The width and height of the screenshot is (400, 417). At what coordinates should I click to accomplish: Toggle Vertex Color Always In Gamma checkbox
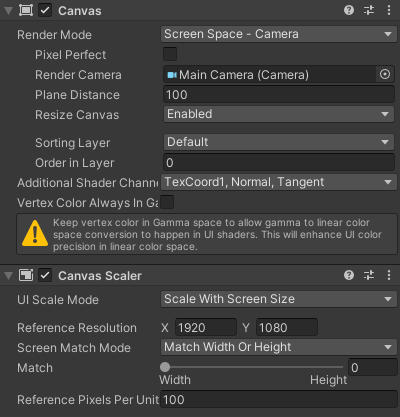(167, 202)
